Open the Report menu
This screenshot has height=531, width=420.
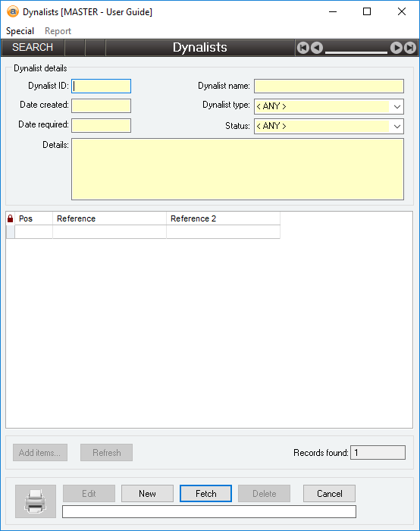point(58,31)
